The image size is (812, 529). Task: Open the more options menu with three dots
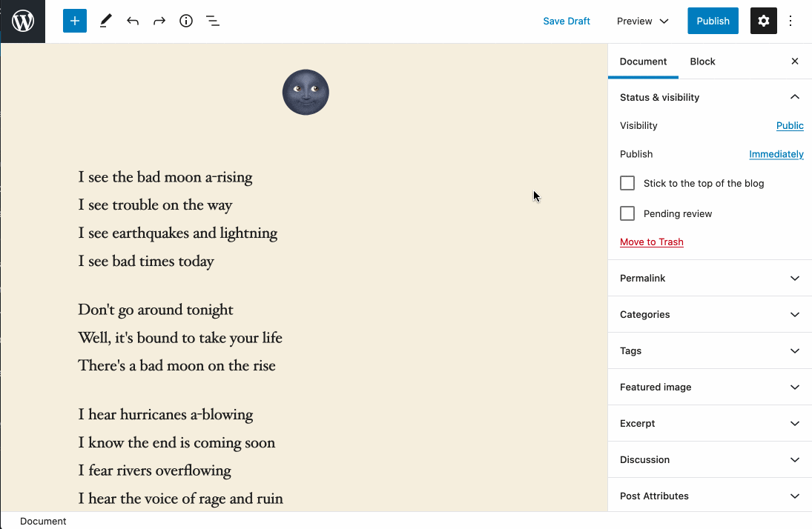(790, 21)
